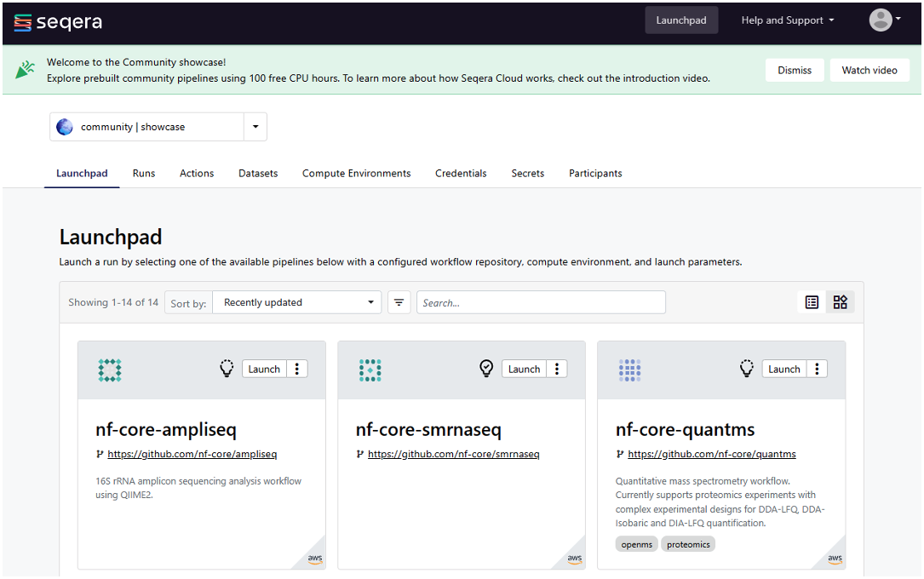Toggle the list view layout

click(810, 301)
